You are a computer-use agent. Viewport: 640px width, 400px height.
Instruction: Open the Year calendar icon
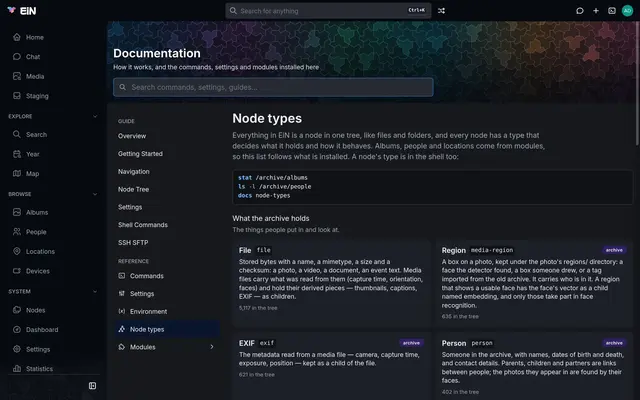tap(17, 154)
